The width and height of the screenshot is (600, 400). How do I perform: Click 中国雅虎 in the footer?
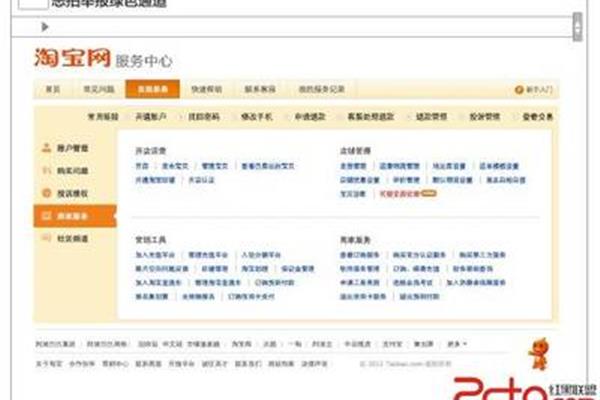[x=357, y=344]
